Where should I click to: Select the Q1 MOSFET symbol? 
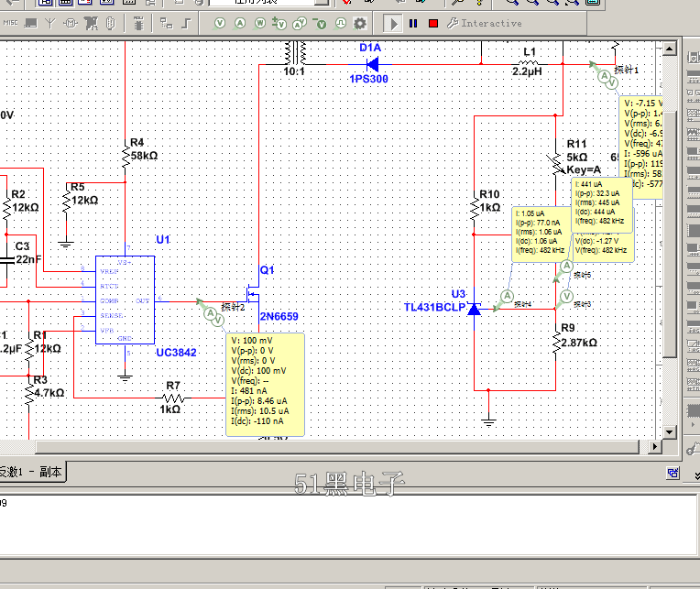(253, 292)
